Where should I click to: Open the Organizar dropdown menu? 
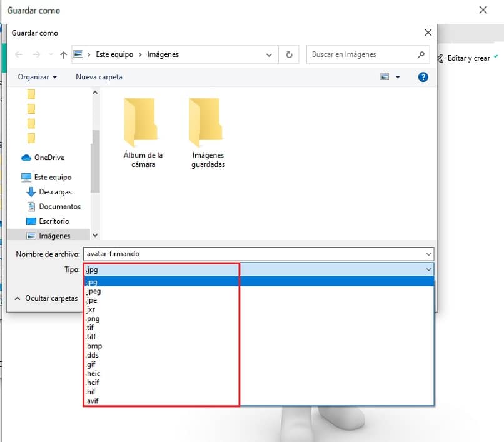(38, 77)
